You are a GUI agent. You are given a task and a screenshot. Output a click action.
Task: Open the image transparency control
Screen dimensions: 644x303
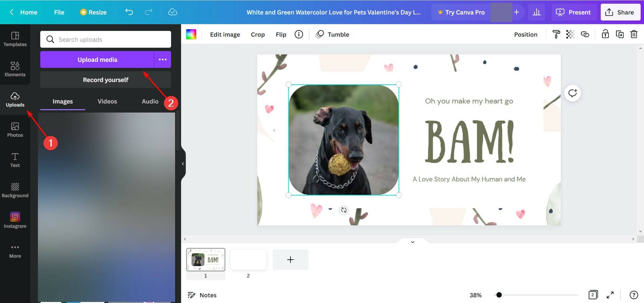click(x=570, y=34)
